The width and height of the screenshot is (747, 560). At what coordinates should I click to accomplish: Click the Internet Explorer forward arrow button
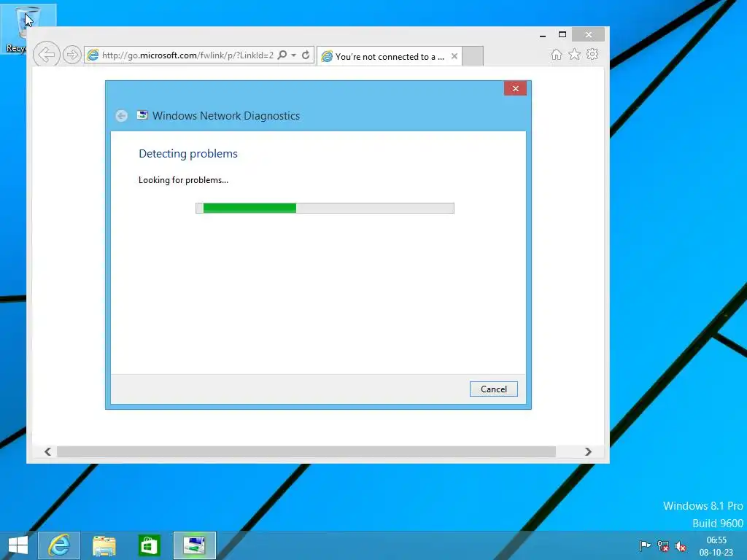pyautogui.click(x=72, y=55)
